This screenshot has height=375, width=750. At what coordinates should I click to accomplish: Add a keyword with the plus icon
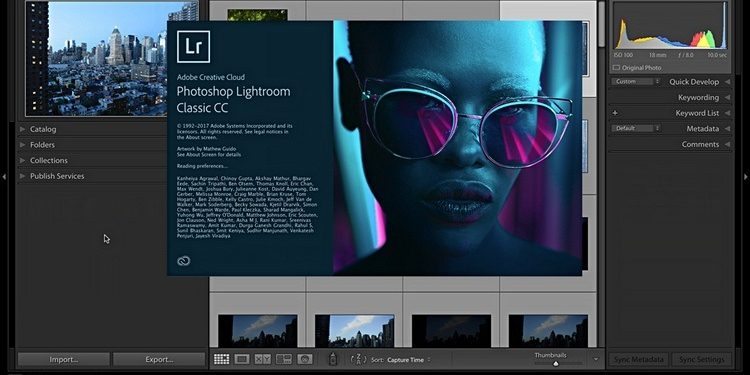615,113
